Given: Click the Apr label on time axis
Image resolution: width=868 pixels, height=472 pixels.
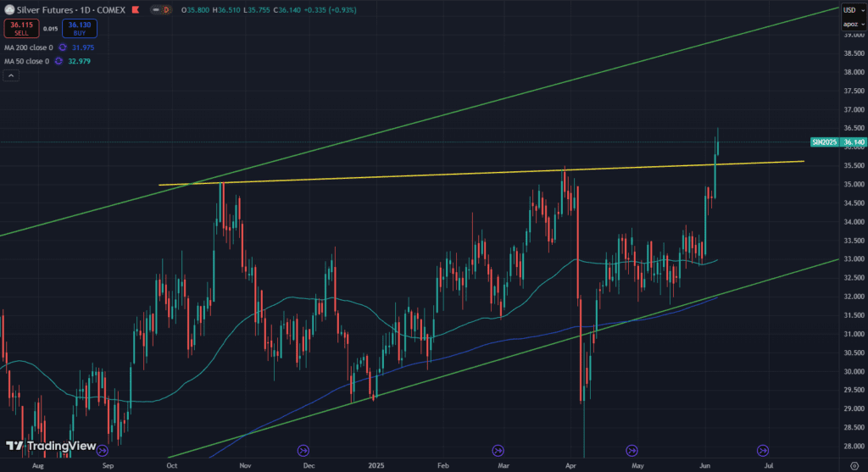Looking at the screenshot, I should pyautogui.click(x=570, y=466).
